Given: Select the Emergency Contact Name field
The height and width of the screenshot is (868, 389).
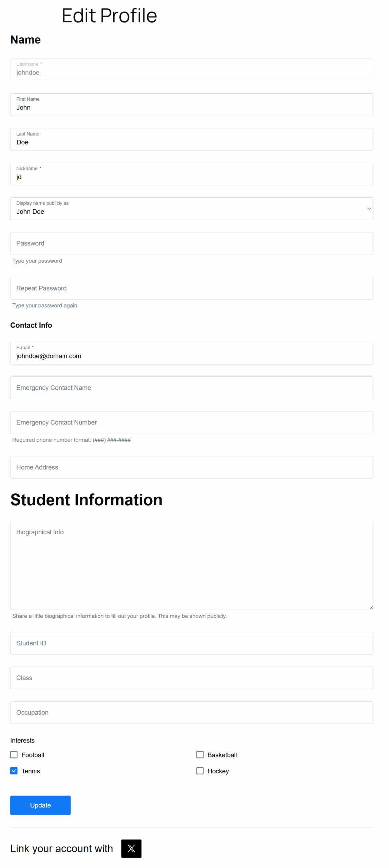Looking at the screenshot, I should [x=192, y=388].
